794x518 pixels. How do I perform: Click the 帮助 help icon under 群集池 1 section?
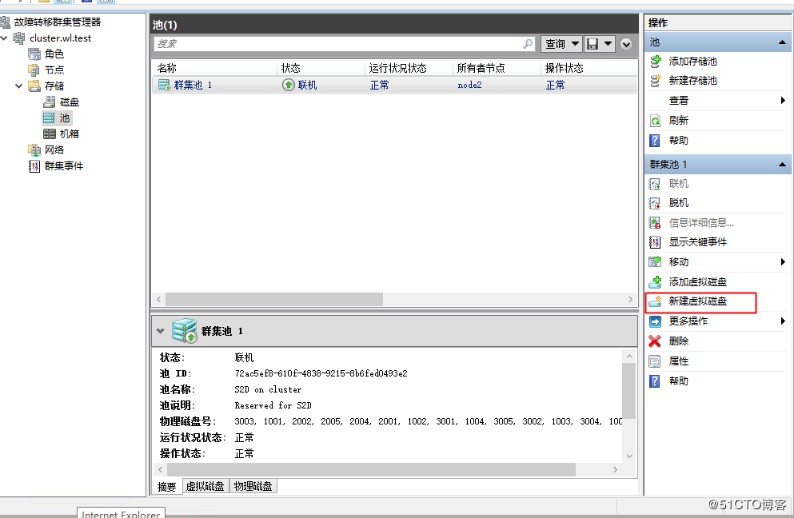(655, 381)
